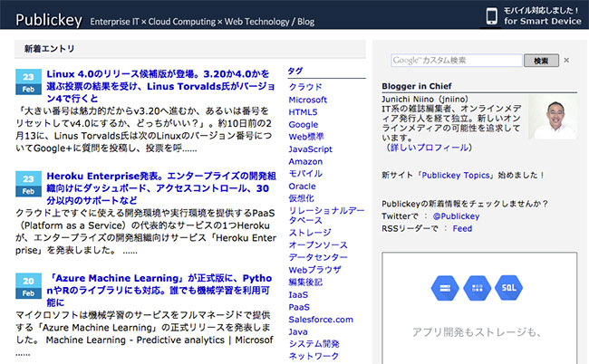The width and height of the screenshot is (589, 364).
Task: Open the @Publickey Twitter link
Action: (x=456, y=216)
